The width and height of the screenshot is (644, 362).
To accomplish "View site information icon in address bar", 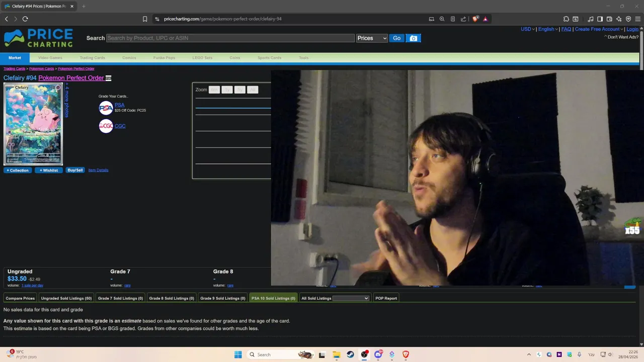I will tap(157, 19).
